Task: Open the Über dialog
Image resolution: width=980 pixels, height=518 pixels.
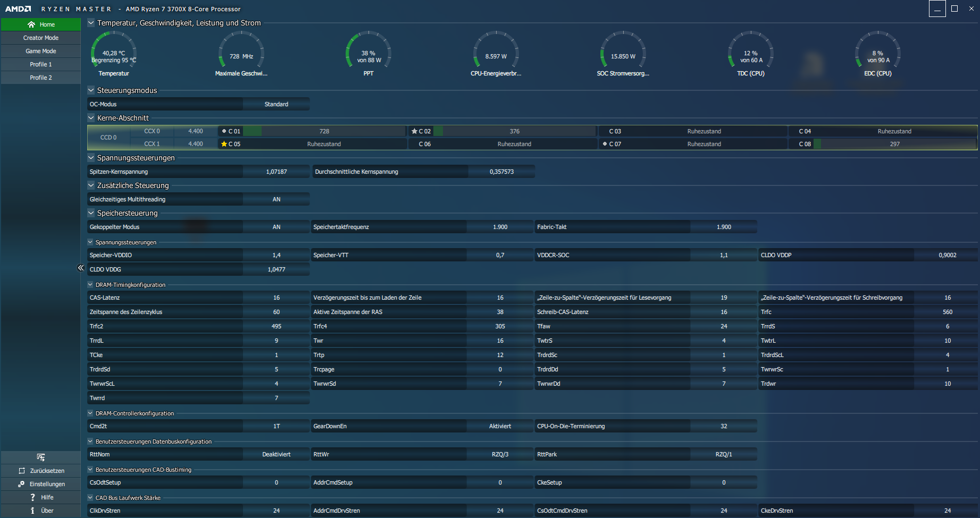Action: tap(41, 511)
